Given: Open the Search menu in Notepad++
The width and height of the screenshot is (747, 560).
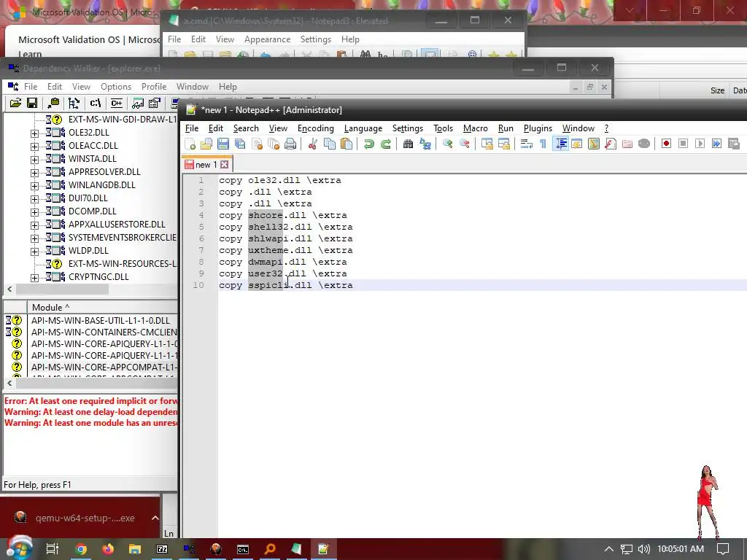Looking at the screenshot, I should point(246,128).
